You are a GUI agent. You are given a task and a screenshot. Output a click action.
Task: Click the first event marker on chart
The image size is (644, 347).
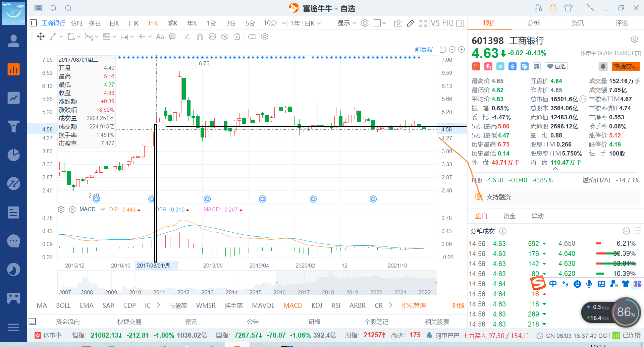click(97, 199)
